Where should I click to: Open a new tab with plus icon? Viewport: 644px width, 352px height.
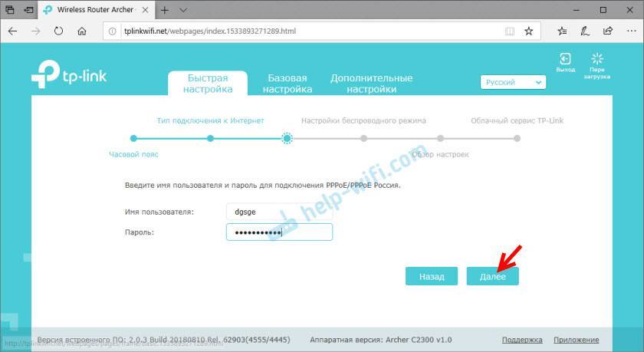tap(165, 10)
